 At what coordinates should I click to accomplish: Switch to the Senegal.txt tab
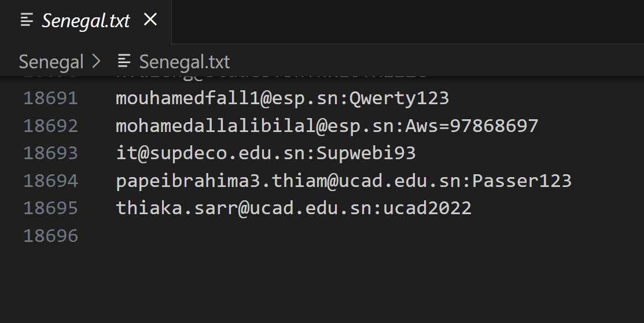(86, 21)
